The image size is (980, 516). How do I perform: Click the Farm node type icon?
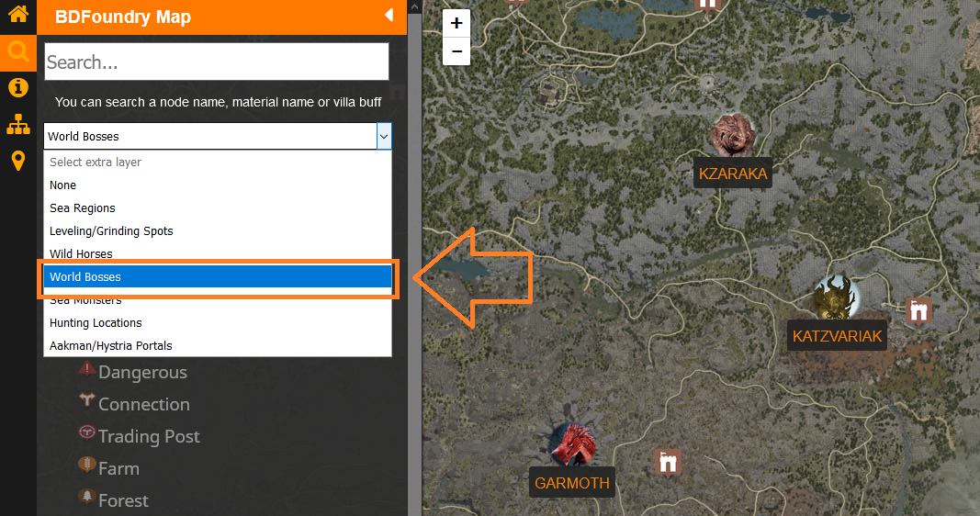87,465
